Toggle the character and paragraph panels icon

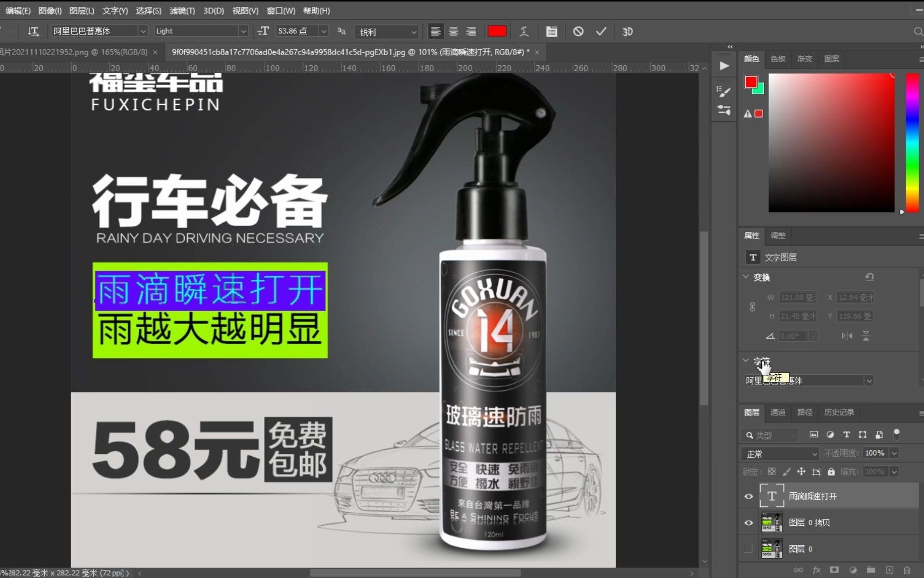(551, 31)
